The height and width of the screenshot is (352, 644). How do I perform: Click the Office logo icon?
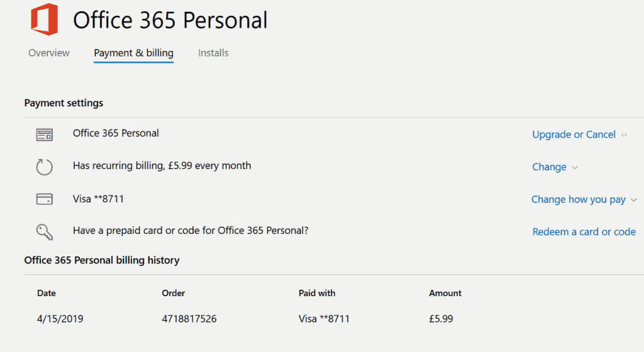click(45, 19)
